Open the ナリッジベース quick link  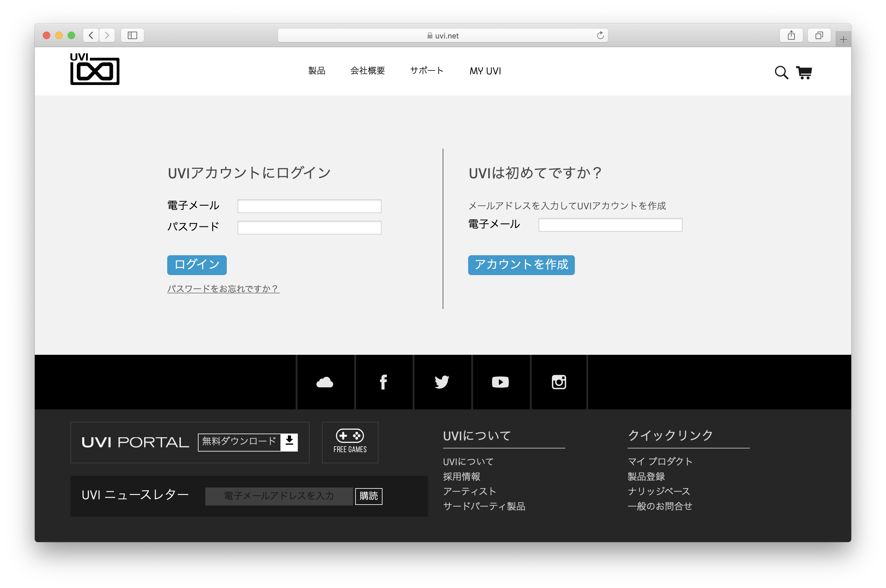[659, 491]
